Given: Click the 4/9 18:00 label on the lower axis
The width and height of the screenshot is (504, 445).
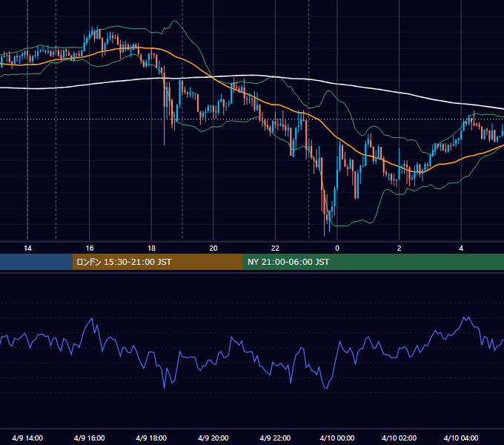Looking at the screenshot, I should tap(151, 438).
